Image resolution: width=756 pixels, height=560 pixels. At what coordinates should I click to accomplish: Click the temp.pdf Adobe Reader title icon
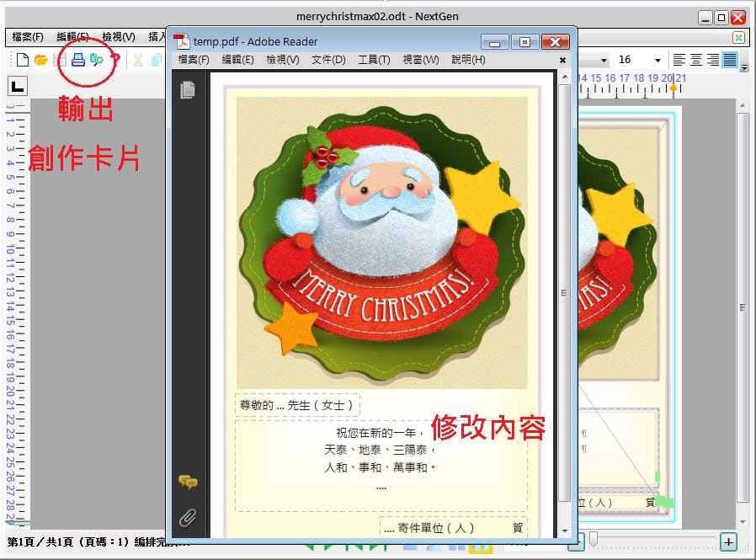[x=182, y=41]
